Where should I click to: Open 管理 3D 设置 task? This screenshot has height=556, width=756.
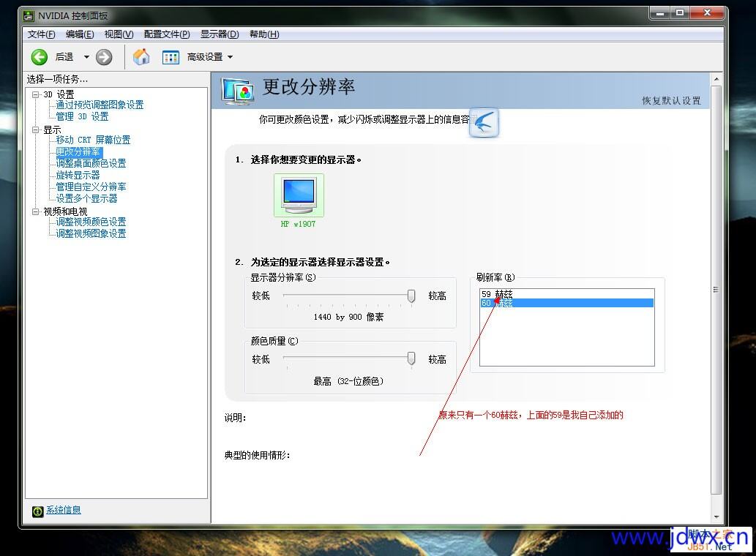82,116
